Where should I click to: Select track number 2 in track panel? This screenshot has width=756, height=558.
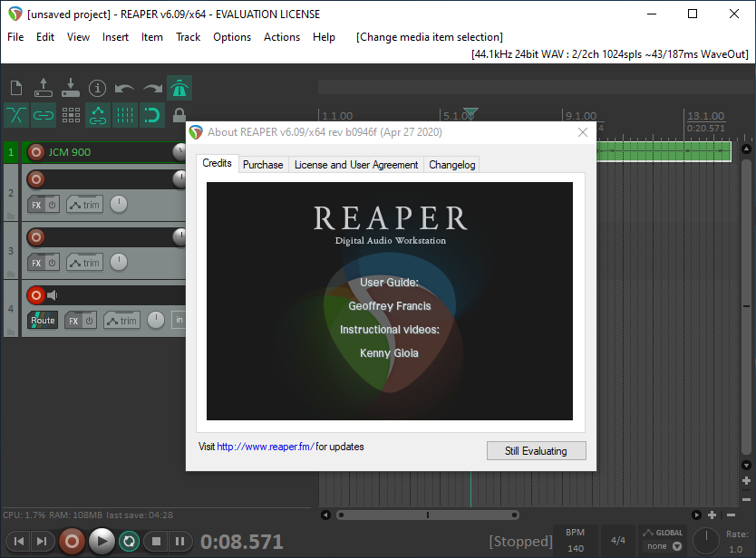pyautogui.click(x=11, y=193)
